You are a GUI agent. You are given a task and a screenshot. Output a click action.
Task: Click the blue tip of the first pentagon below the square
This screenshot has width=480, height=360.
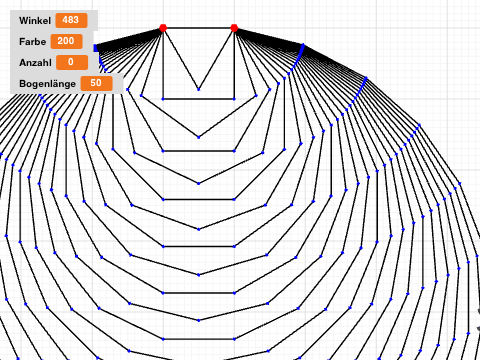(x=199, y=137)
